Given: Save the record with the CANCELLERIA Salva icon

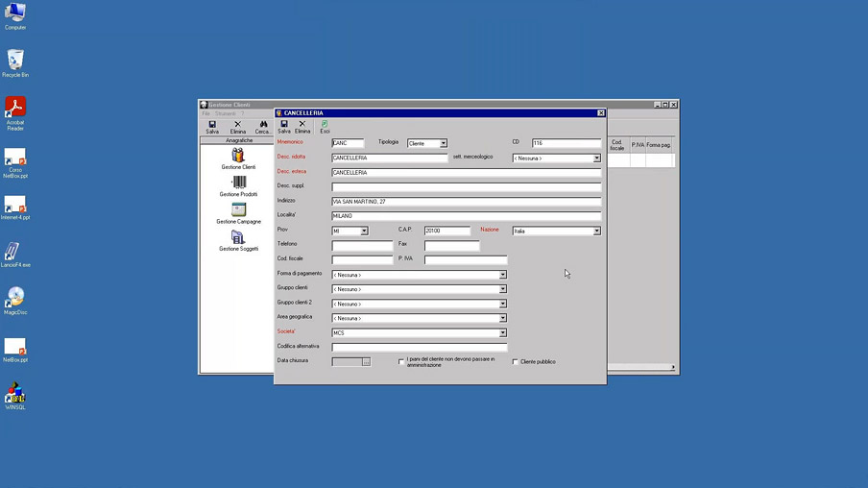Looking at the screenshot, I should pos(284,127).
